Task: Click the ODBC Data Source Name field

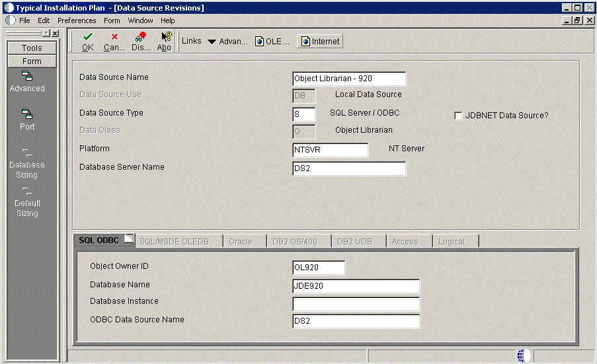Action: click(356, 321)
